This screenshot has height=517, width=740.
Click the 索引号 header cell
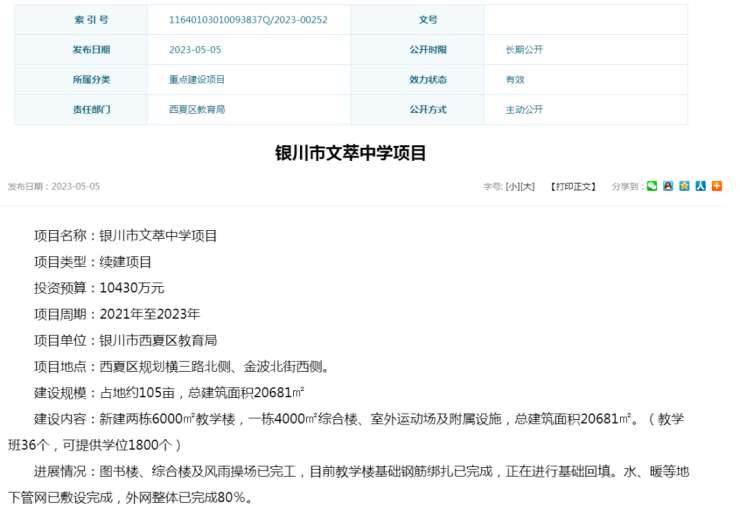pos(91,20)
